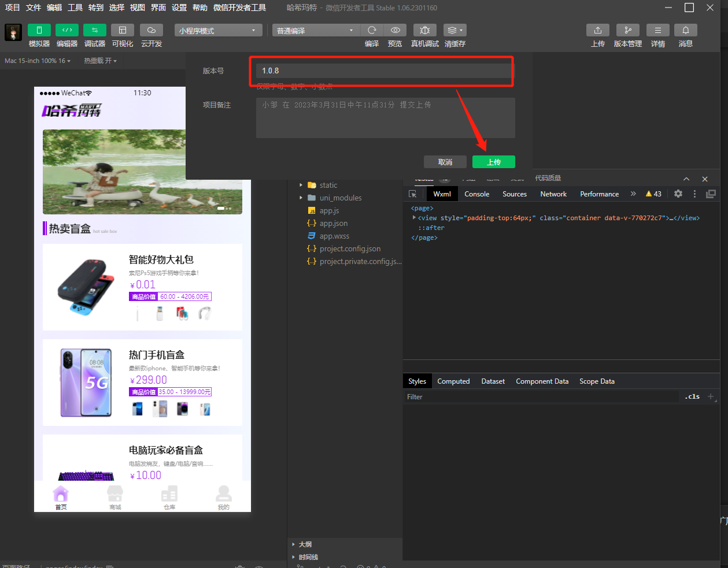The image size is (728, 568).
Task: Switch to the Scope Data tab
Action: click(x=597, y=381)
